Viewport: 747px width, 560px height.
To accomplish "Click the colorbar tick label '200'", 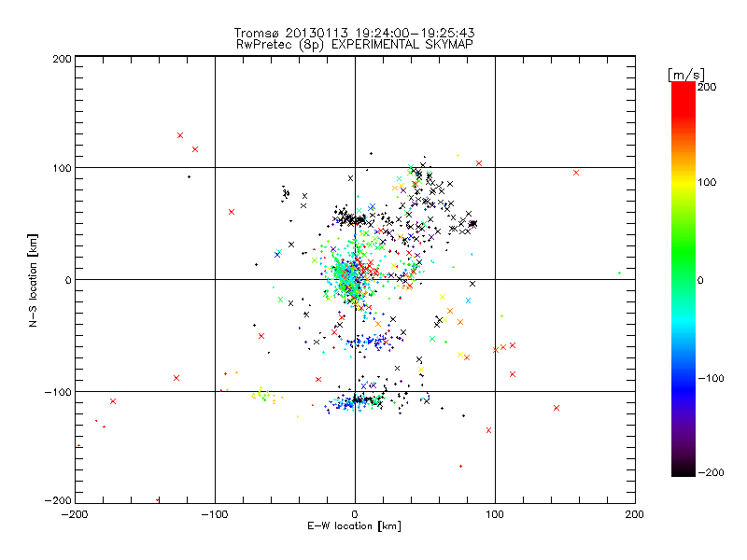I will 707,87.
